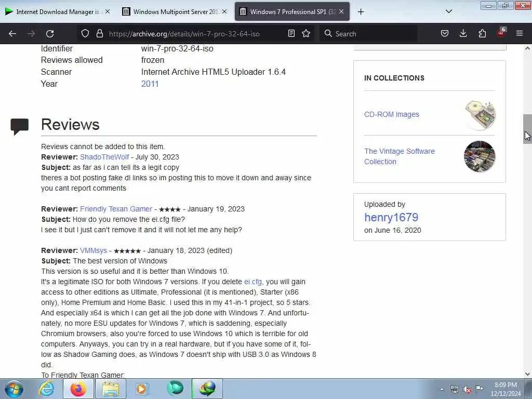Open the extensions puzzle icon
The height and width of the screenshot is (399, 532).
pos(482,33)
